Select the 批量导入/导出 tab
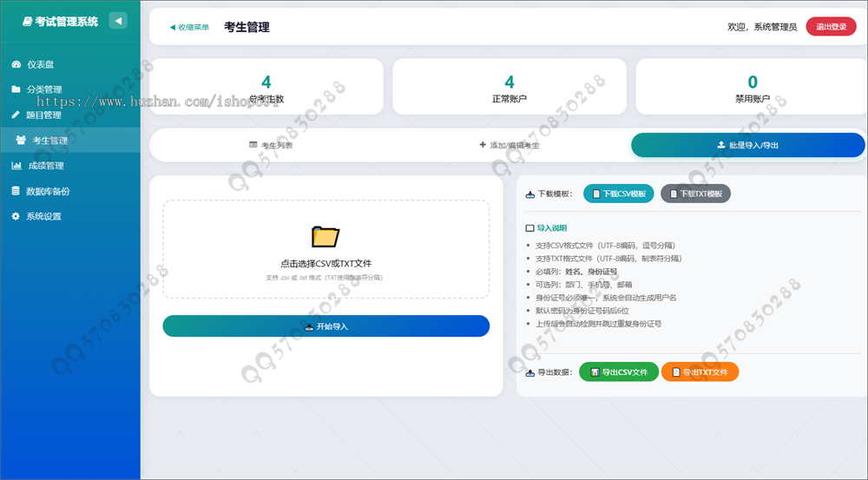This screenshot has width=868, height=480. (x=748, y=145)
